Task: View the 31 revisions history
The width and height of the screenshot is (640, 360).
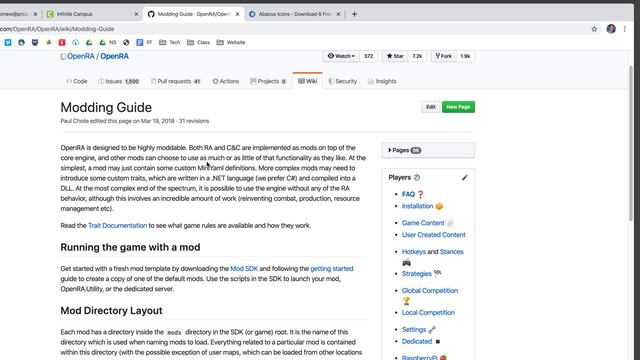Action: click(x=194, y=121)
